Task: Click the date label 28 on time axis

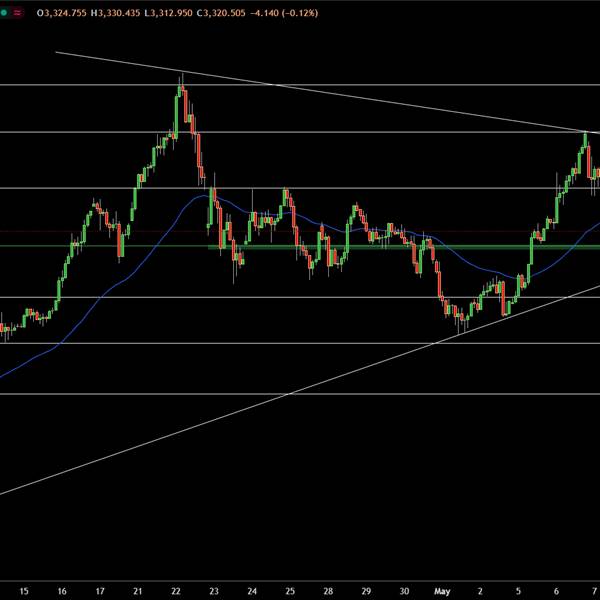Action: tap(328, 591)
